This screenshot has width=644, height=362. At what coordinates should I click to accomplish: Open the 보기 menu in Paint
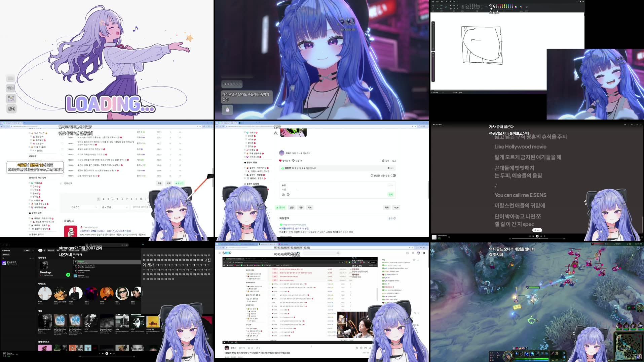coord(442,2)
